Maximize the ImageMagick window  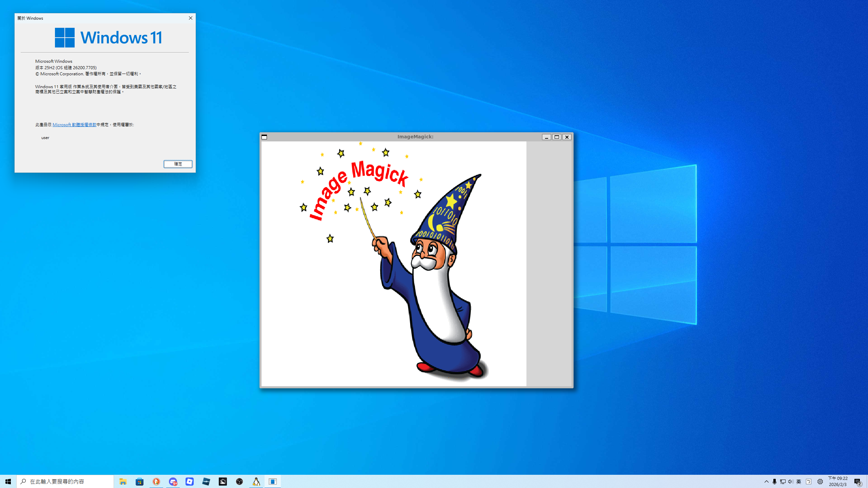point(556,137)
